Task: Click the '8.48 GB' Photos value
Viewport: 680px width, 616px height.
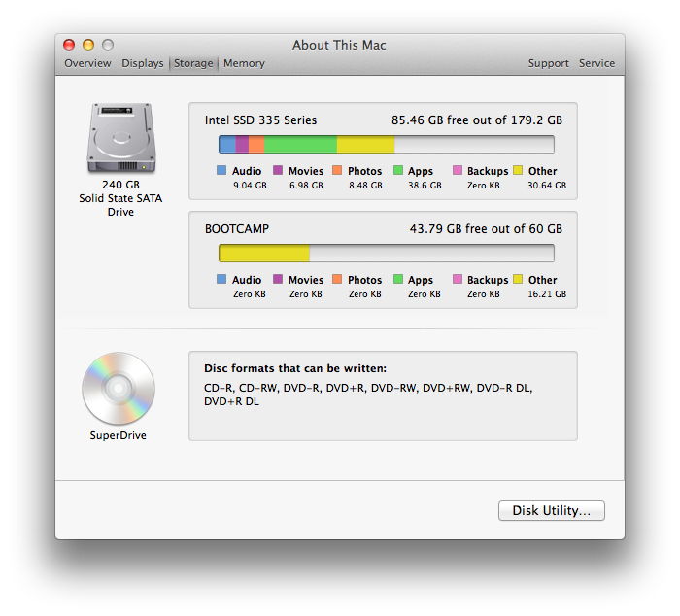Action: 365,186
